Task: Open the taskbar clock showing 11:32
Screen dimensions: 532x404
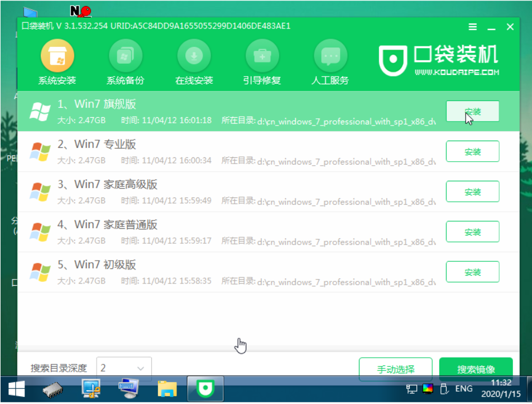Action: (x=501, y=388)
